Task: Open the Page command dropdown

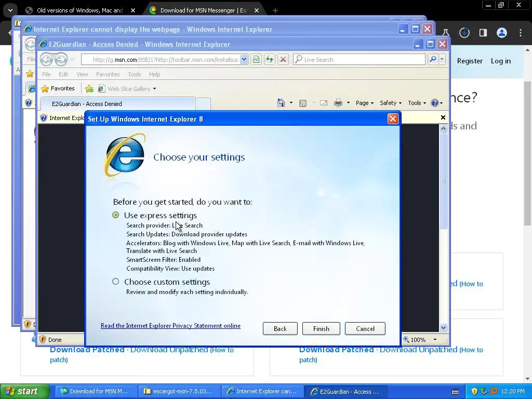Action: (365, 103)
